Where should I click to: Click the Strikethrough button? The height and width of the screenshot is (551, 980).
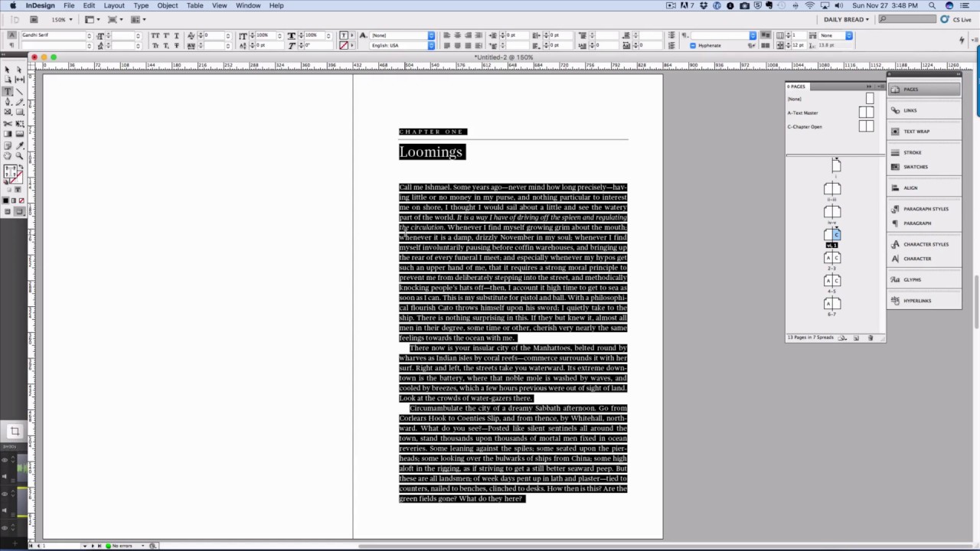coord(176,45)
